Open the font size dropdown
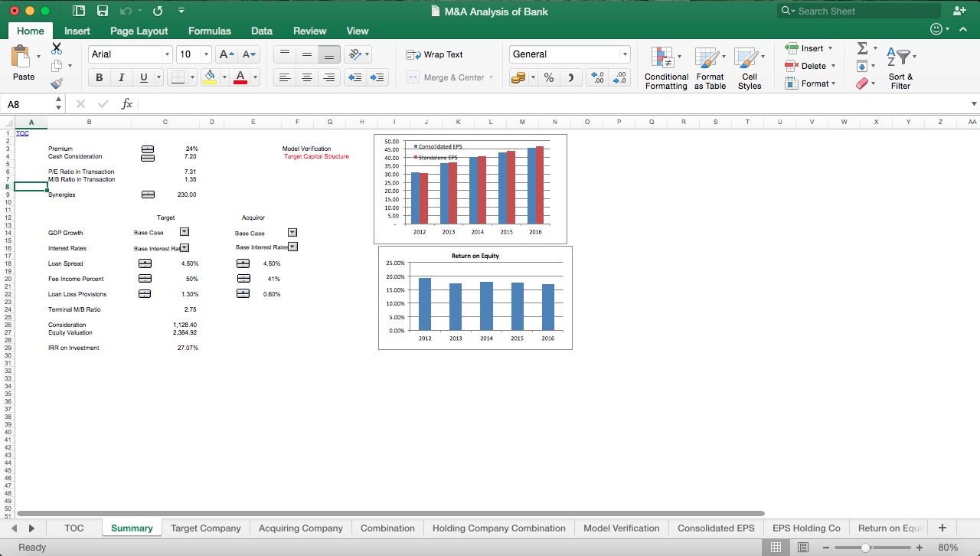This screenshot has width=980, height=556. point(204,54)
